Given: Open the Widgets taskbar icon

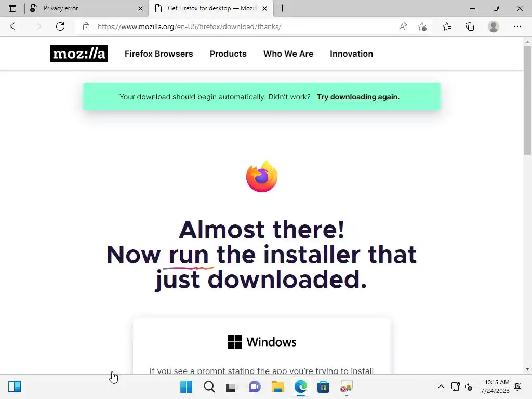Looking at the screenshot, I should click(x=15, y=387).
